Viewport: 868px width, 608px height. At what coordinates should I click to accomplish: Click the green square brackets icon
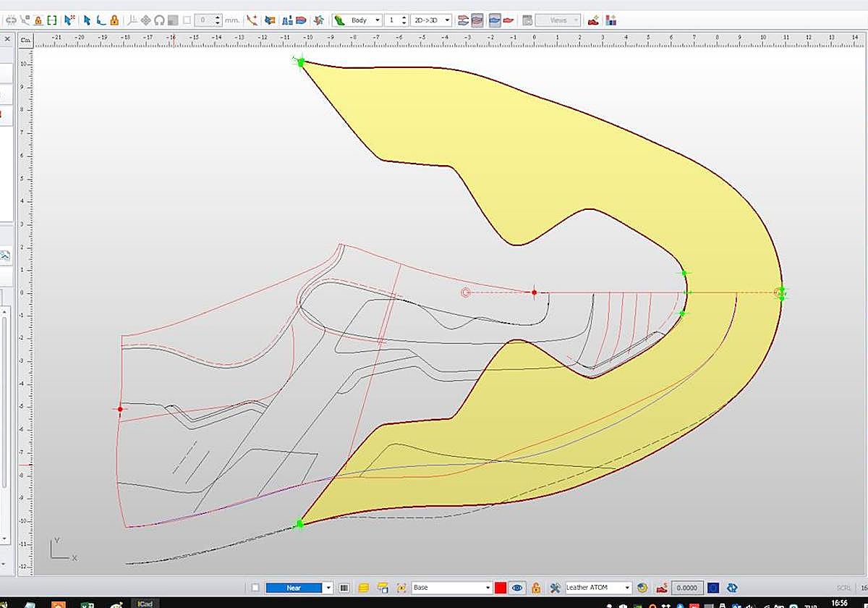click(x=52, y=20)
